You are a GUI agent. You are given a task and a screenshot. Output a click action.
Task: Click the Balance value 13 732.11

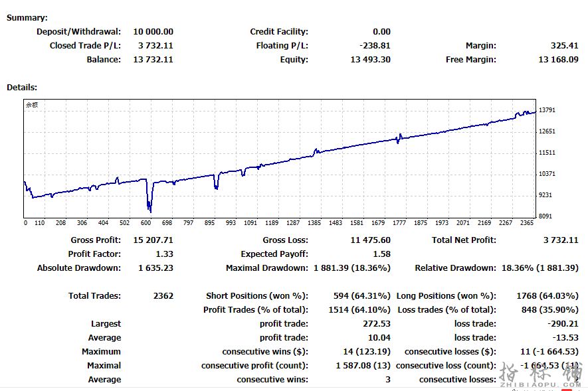[153, 59]
